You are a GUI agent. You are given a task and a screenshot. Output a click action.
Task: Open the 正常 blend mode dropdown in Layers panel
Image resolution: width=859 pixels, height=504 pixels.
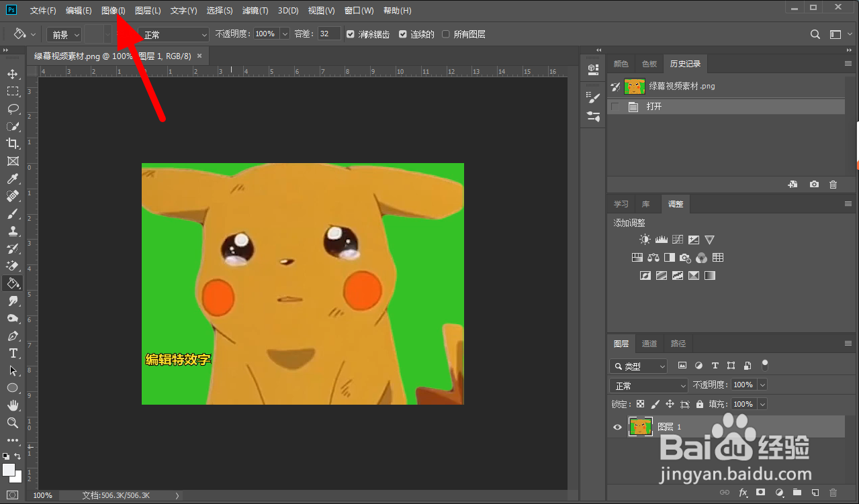(649, 386)
